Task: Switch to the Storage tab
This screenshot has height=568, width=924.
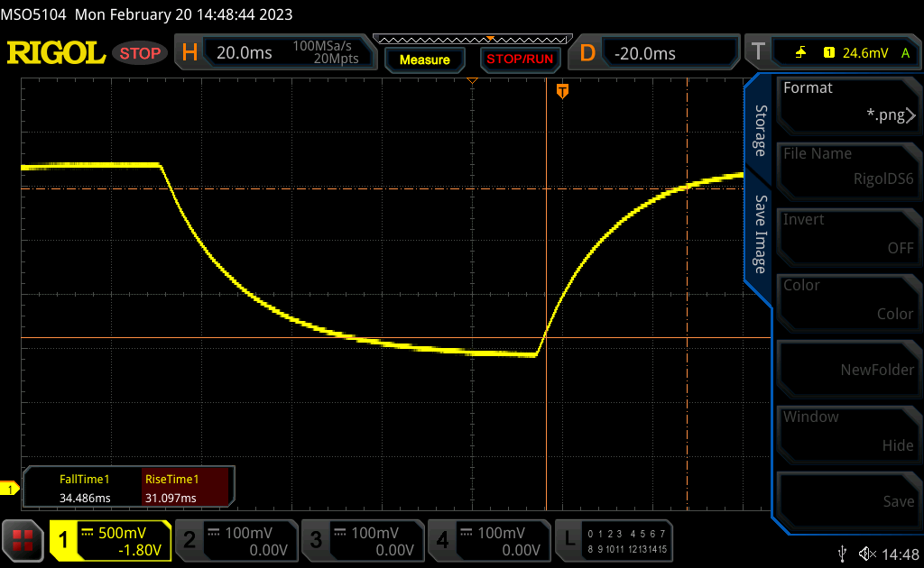Action: click(760, 131)
